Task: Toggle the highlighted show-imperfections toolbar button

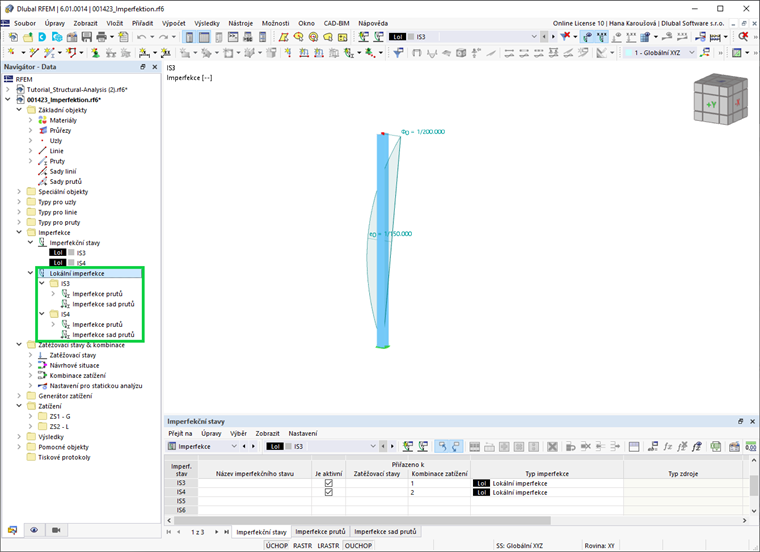Action: click(587, 37)
